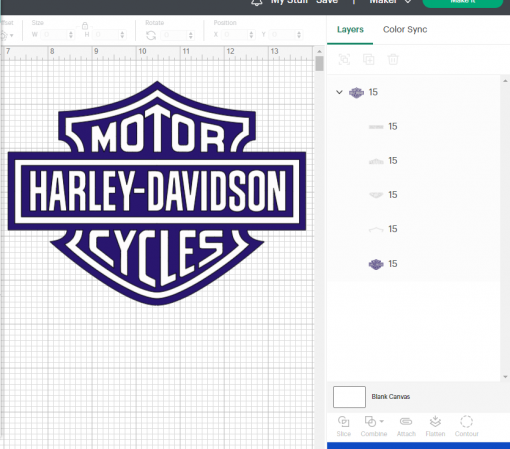Collapse the layer group 15 chevron
The height and width of the screenshot is (449, 510).
[x=339, y=92]
